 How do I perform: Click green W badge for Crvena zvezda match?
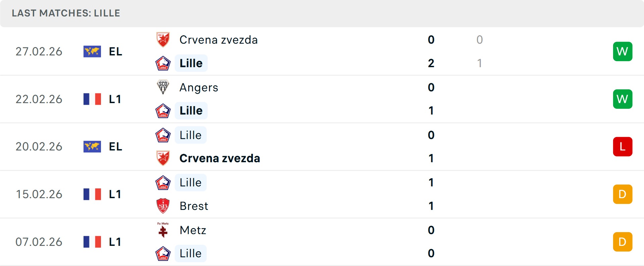[x=623, y=51]
